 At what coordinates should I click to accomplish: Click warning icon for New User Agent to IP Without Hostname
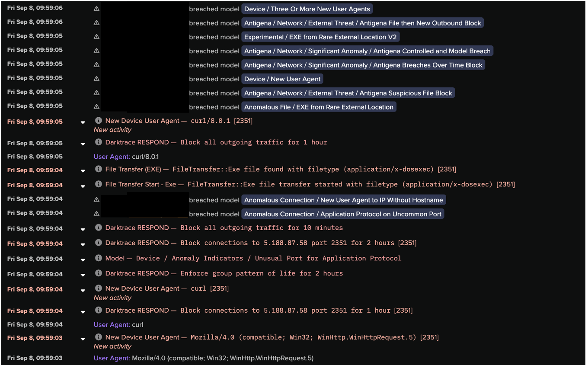pos(96,200)
